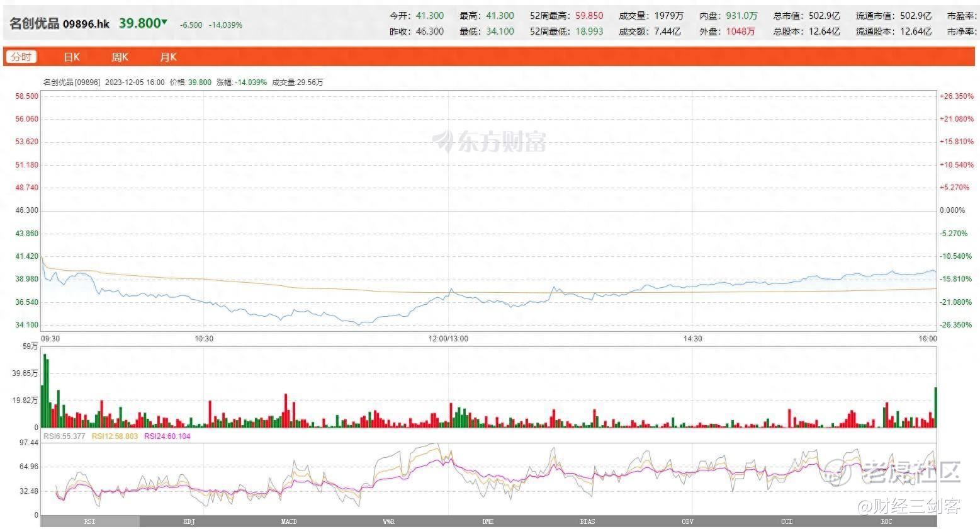This screenshot has width=980, height=529.
Task: Click the header percent change -14.039%
Action: [227, 25]
